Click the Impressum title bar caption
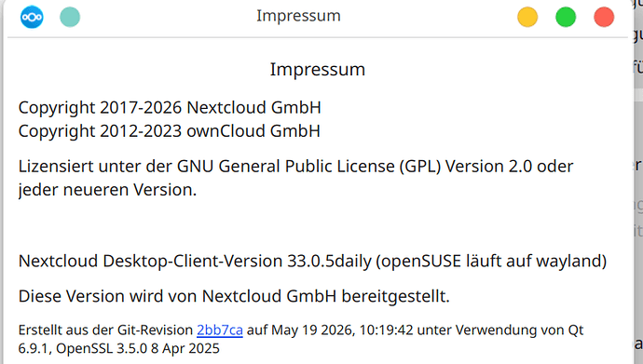Screen dimensions: 643x364 click(x=298, y=16)
